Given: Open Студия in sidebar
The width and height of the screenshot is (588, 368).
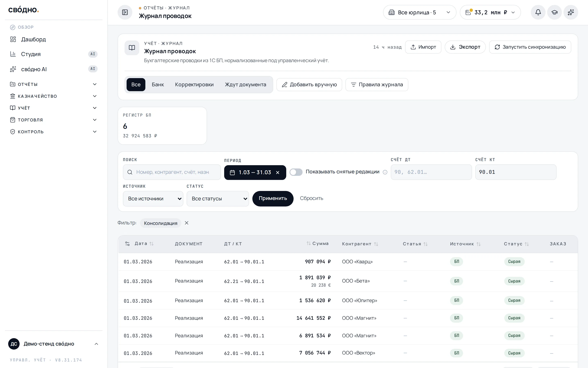Looking at the screenshot, I should tap(53, 54).
